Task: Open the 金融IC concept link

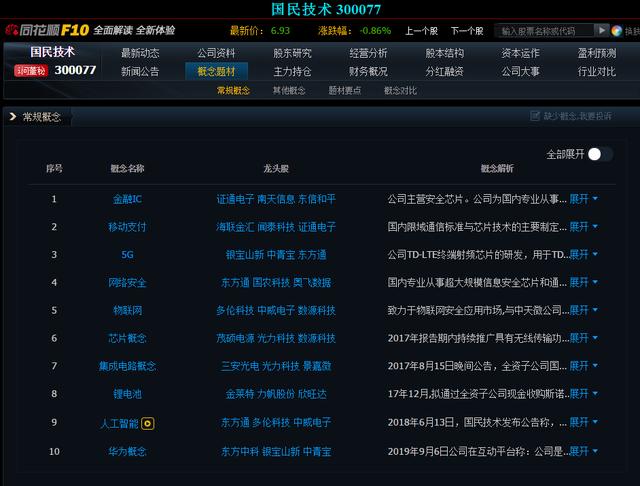Action: tap(127, 199)
